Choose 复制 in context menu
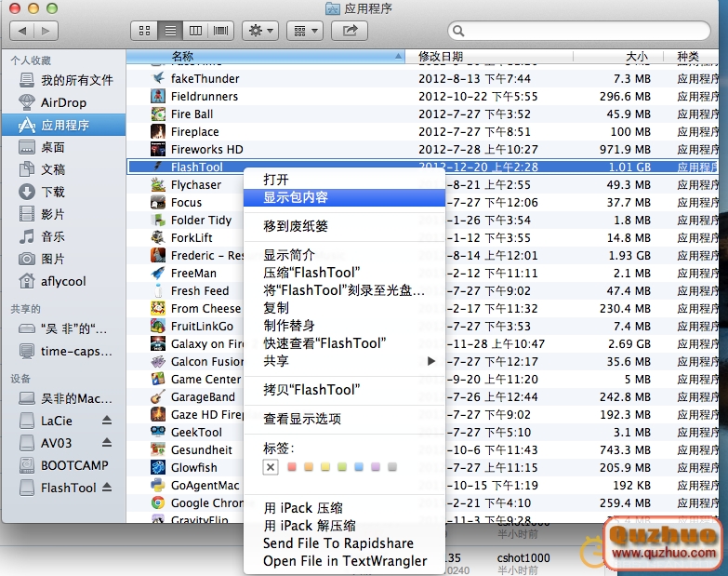The width and height of the screenshot is (728, 576). 344,308
